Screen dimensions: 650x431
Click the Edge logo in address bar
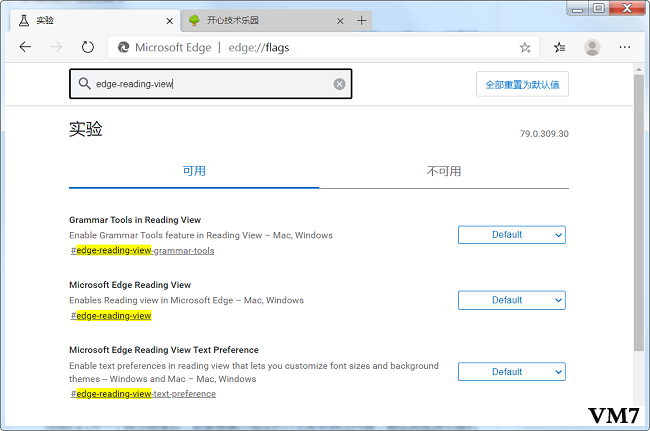[123, 48]
